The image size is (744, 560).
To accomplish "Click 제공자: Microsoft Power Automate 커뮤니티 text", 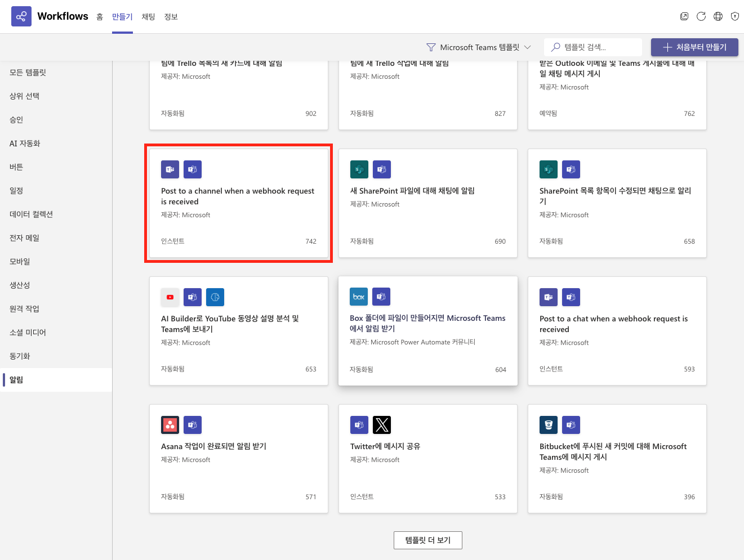I will tap(413, 342).
